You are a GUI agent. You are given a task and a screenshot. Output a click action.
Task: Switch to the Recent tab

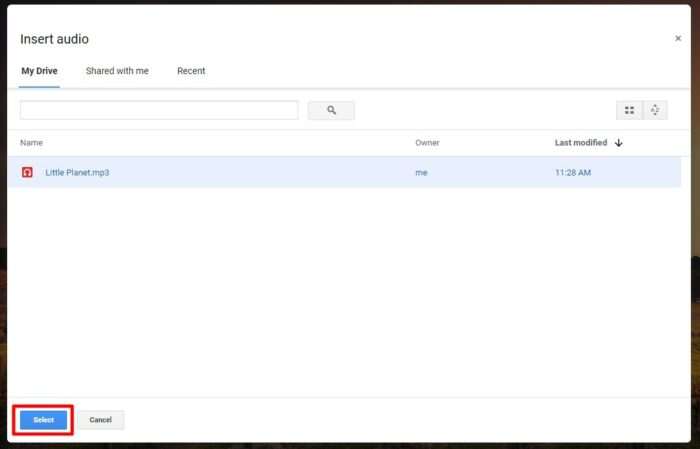point(191,71)
